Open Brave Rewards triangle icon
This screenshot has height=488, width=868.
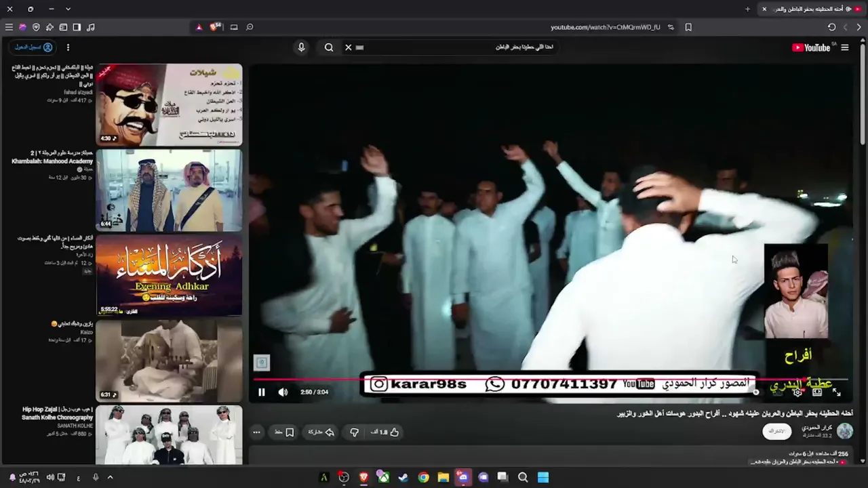click(199, 27)
